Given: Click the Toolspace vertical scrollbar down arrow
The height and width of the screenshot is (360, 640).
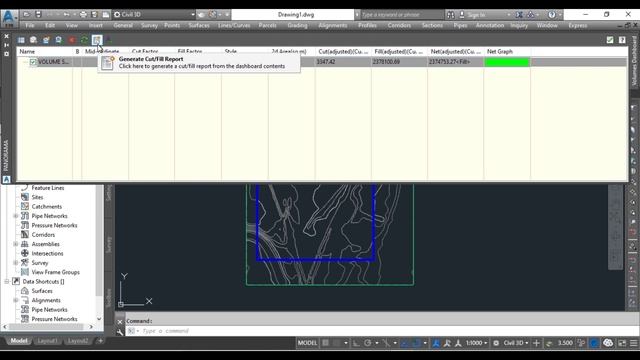Looking at the screenshot, I should [x=99, y=319].
